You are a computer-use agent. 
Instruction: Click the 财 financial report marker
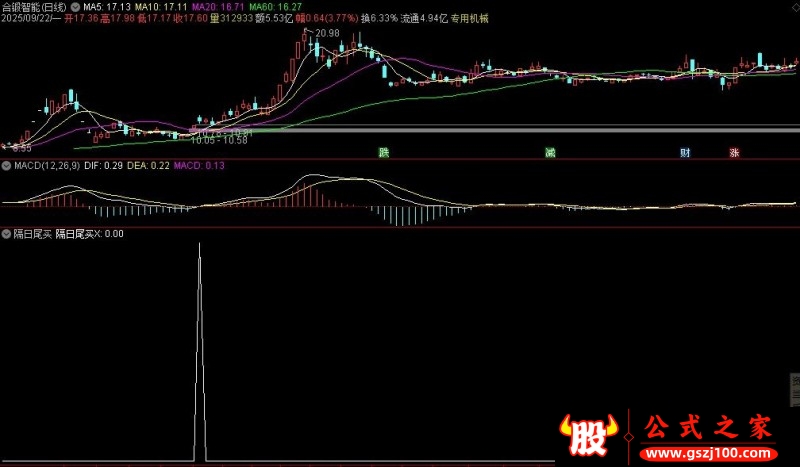[685, 153]
